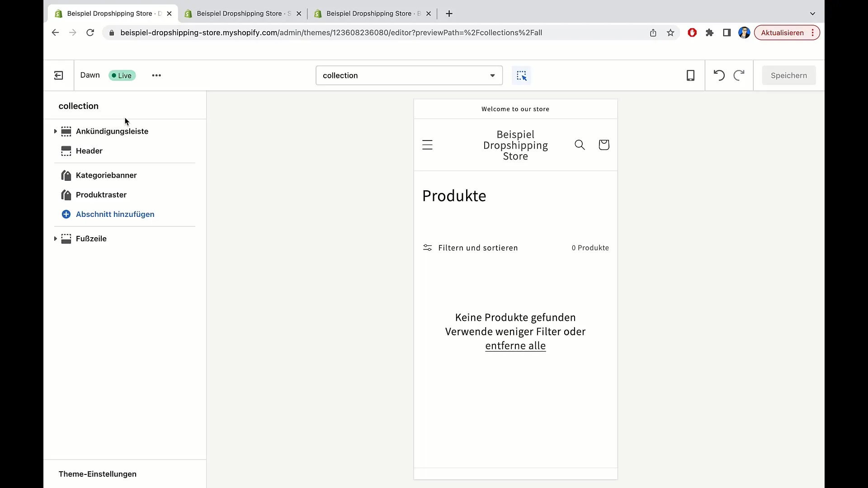Click the Produktraster section item

(101, 194)
